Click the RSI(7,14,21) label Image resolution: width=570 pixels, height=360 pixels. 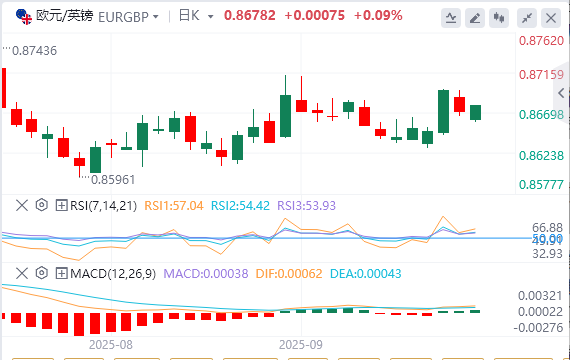(x=103, y=206)
